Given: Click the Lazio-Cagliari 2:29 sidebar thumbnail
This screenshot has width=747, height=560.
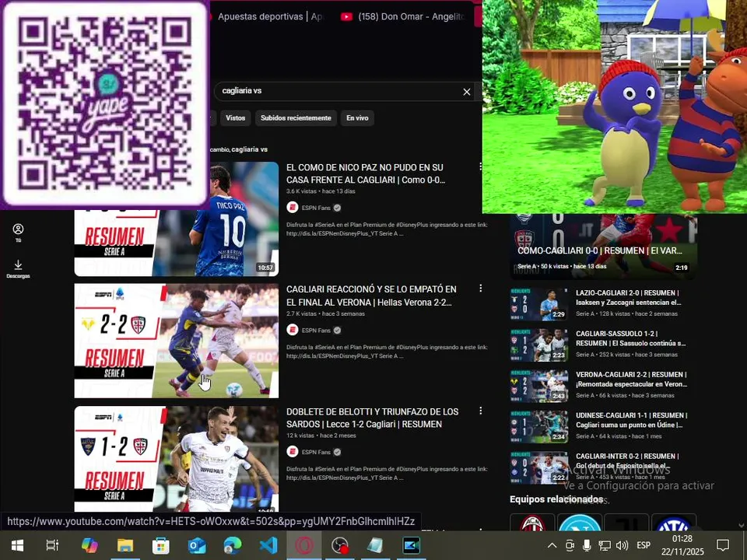Looking at the screenshot, I should pos(538,304).
